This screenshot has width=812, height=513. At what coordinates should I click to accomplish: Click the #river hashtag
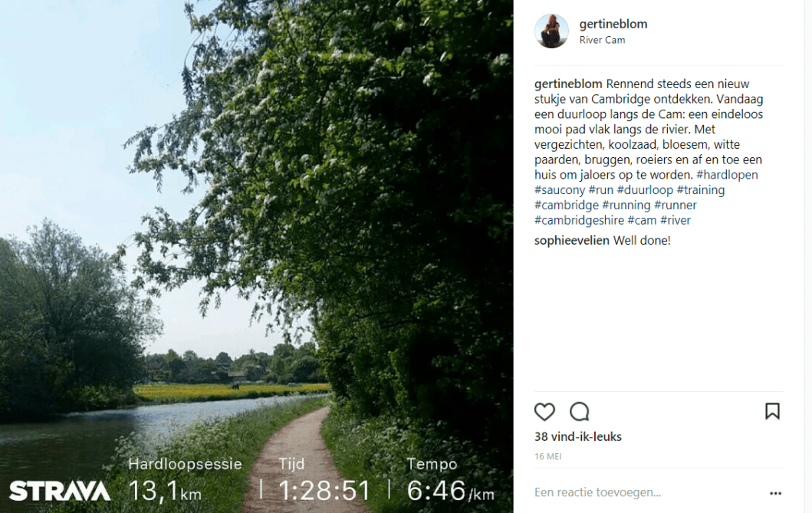pyautogui.click(x=676, y=221)
